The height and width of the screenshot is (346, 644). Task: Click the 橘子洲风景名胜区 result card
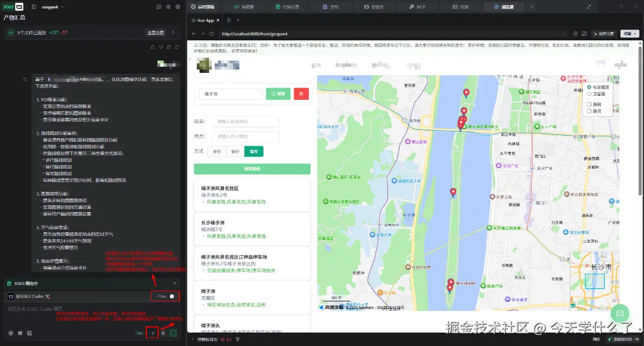pos(252,195)
